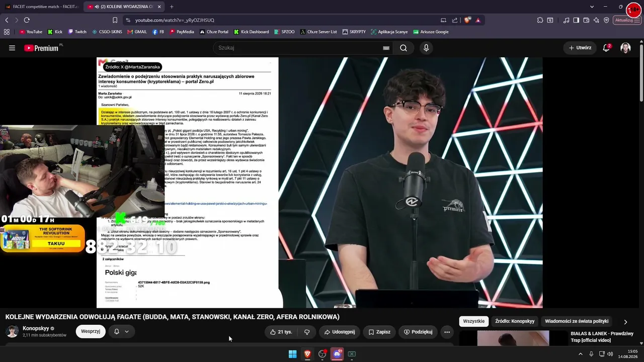
Task: Open the apps grid in bookmarks bar
Action: pyautogui.click(x=7, y=32)
